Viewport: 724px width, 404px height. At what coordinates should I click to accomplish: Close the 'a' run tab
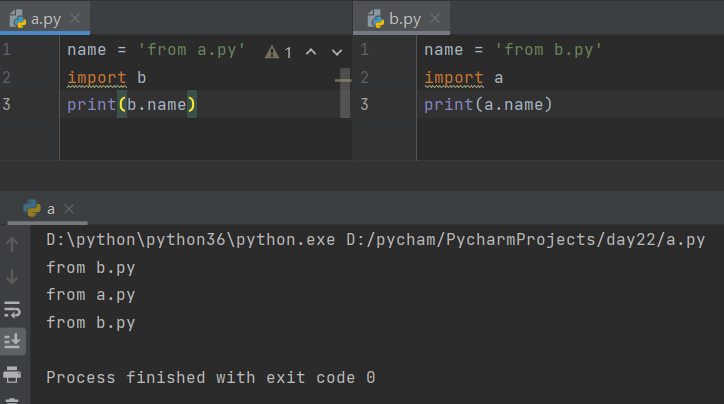point(68,209)
